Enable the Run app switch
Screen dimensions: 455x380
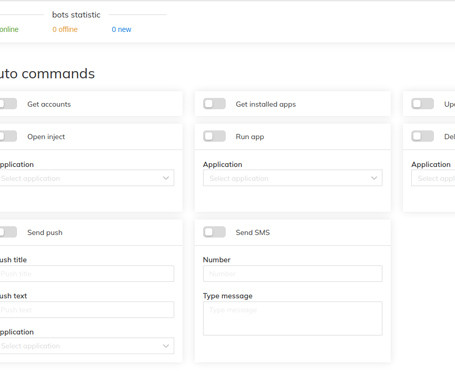[214, 136]
